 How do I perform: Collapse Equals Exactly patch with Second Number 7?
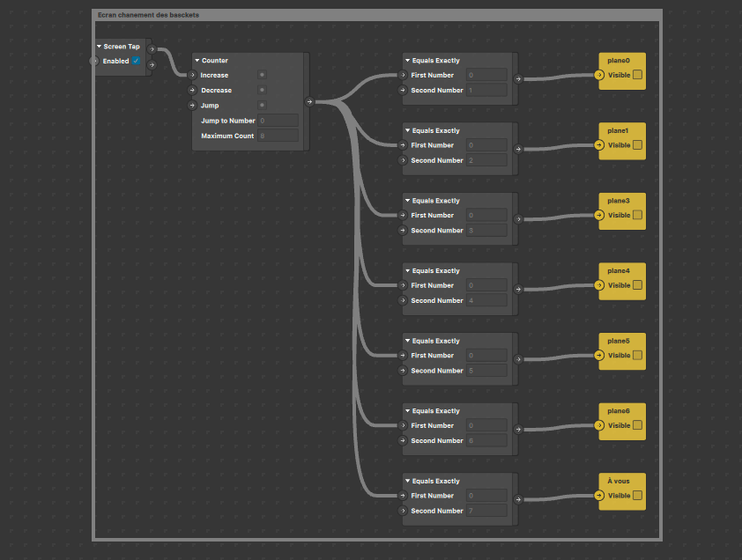coord(407,481)
